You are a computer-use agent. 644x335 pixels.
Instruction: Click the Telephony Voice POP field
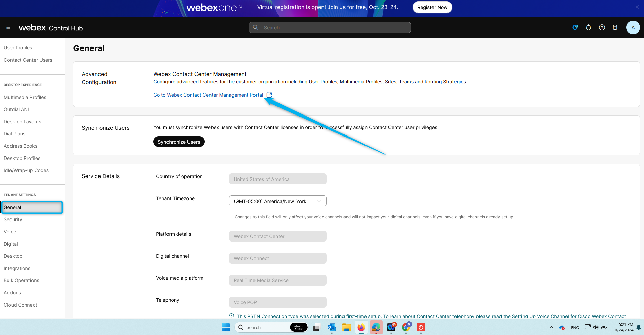tap(277, 302)
